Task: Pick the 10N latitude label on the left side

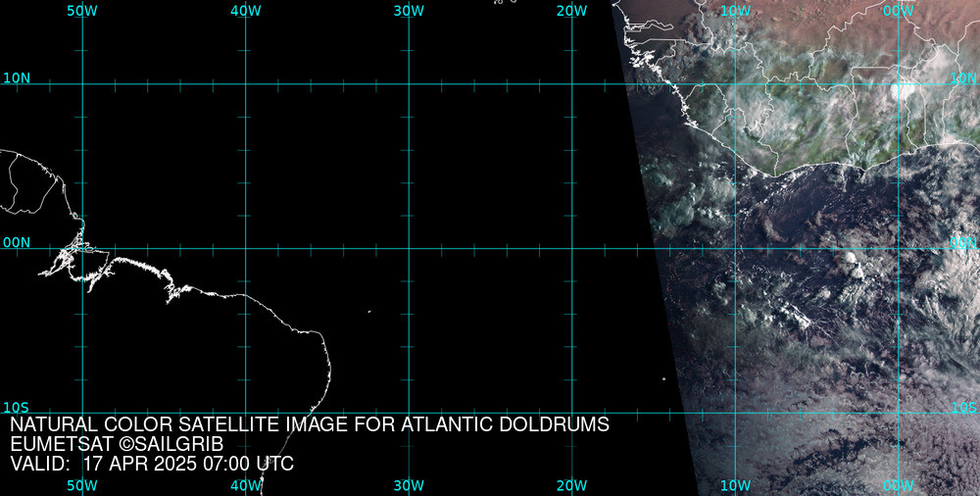Action: pyautogui.click(x=17, y=78)
